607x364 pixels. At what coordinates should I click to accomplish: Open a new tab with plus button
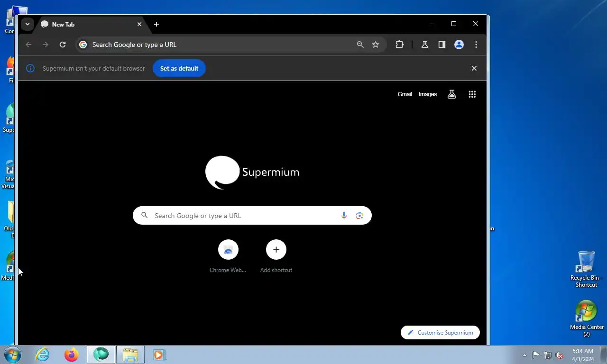point(156,24)
